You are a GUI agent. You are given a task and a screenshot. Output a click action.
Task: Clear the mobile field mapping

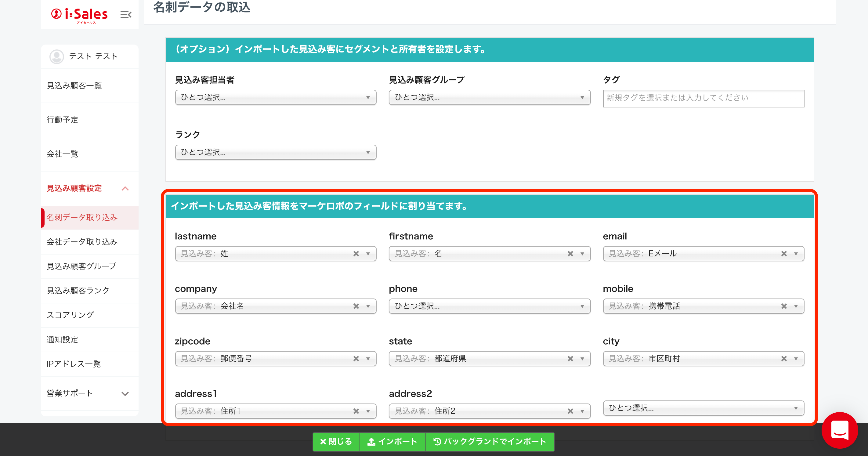point(784,306)
